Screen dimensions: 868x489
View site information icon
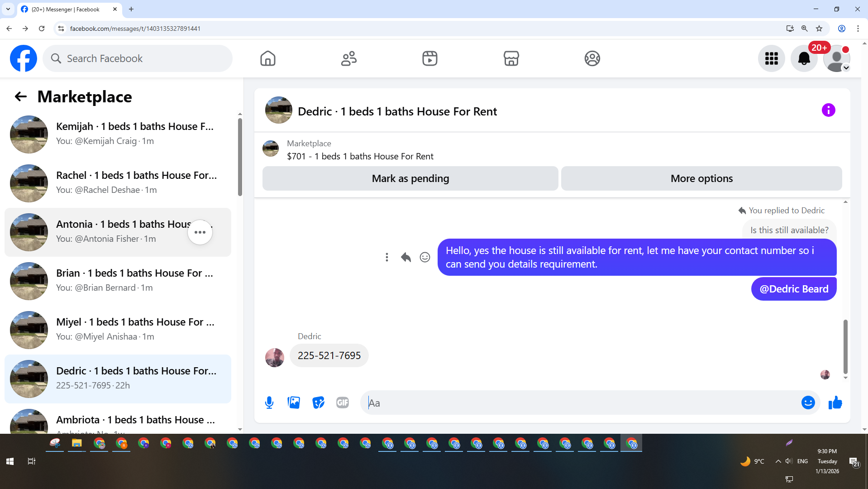tap(61, 29)
